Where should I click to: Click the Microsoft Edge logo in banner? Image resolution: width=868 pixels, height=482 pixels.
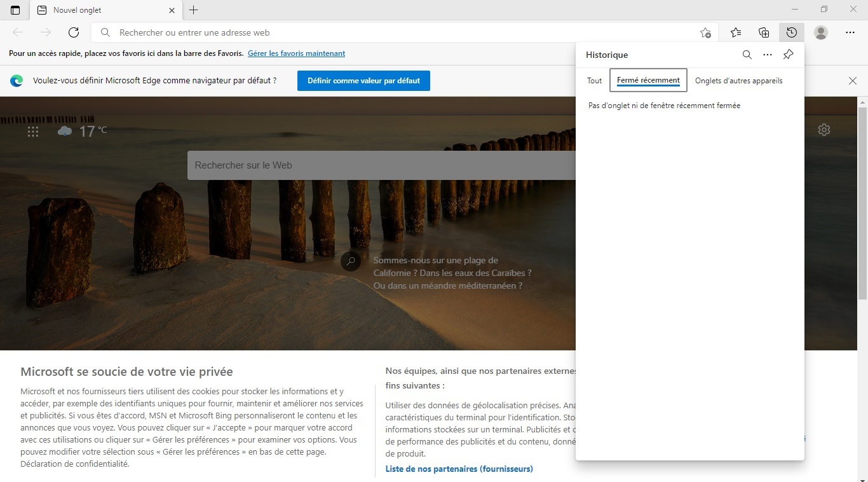click(17, 81)
